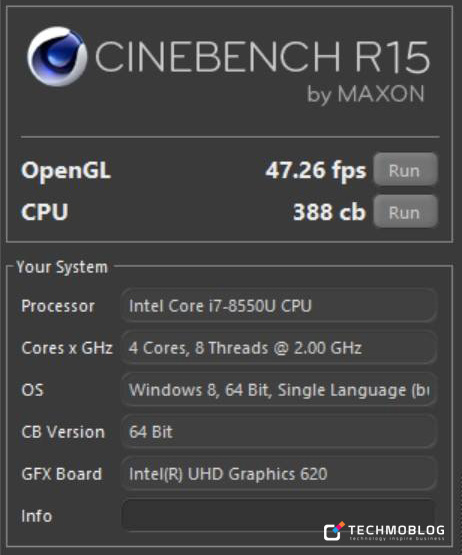
Task: Click the Cinebench sphere logo icon
Action: (x=57, y=57)
